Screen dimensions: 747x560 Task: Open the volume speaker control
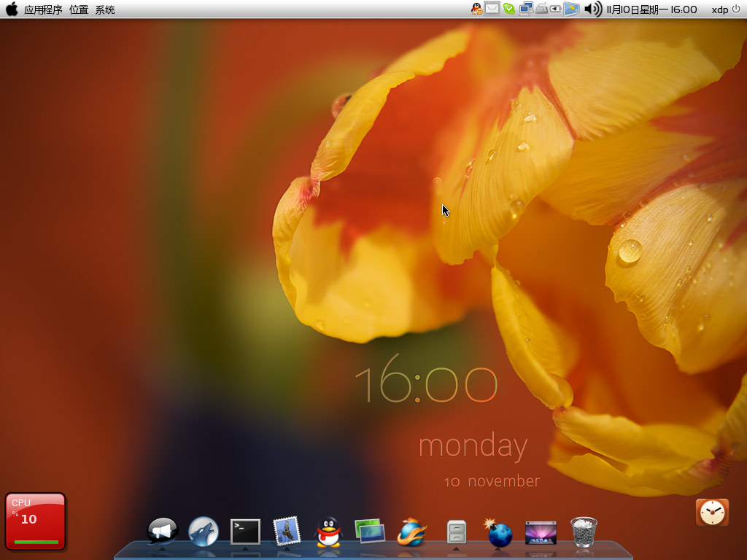tap(593, 9)
